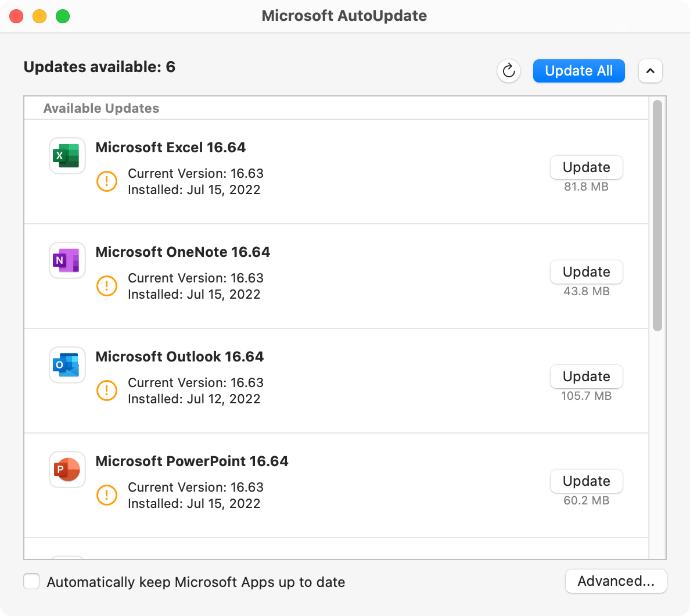
Task: Click the updates list vertical scrollbar
Action: 657,215
